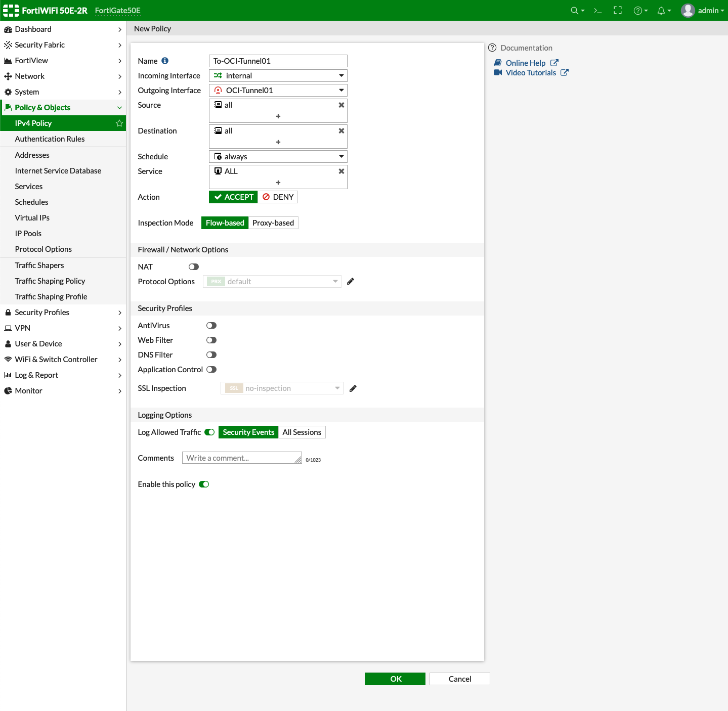Enable the Web Filter toggle
This screenshot has width=728, height=711.
pyautogui.click(x=211, y=340)
